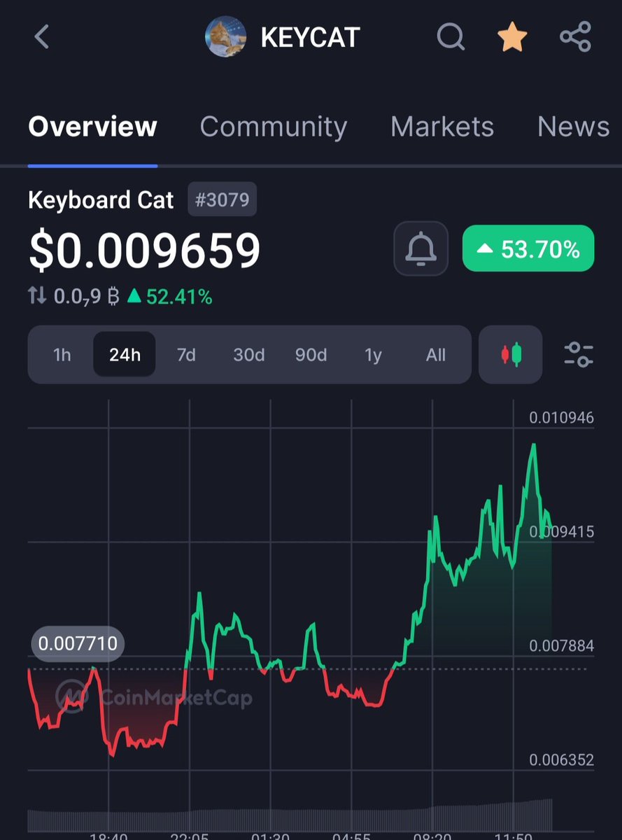The height and width of the screenshot is (840, 622).
Task: Select the 24h chart range
Action: (125, 355)
